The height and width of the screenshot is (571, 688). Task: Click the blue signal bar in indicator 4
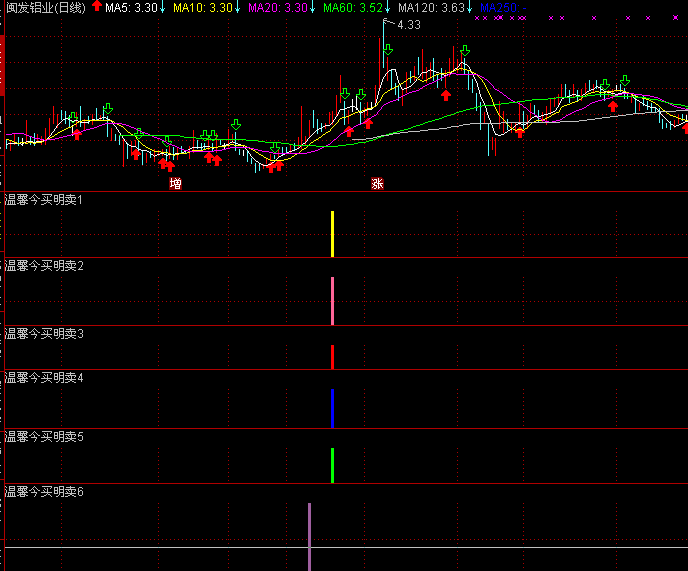tap(333, 408)
